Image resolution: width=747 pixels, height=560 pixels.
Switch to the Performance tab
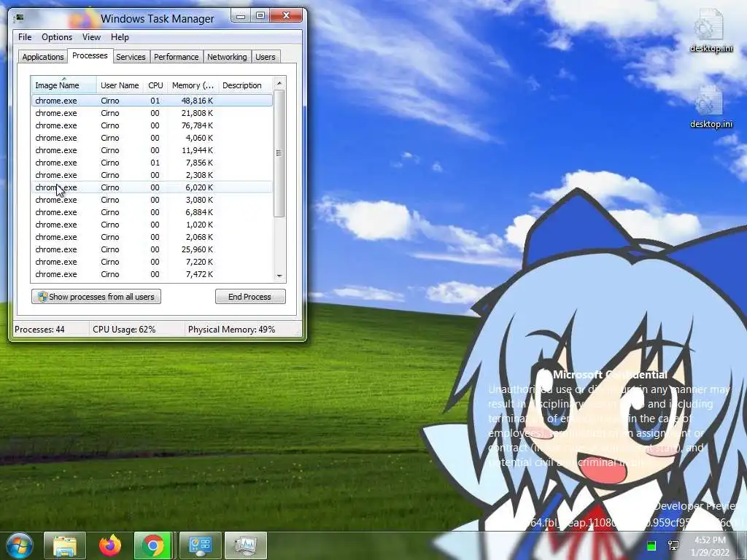coord(177,57)
